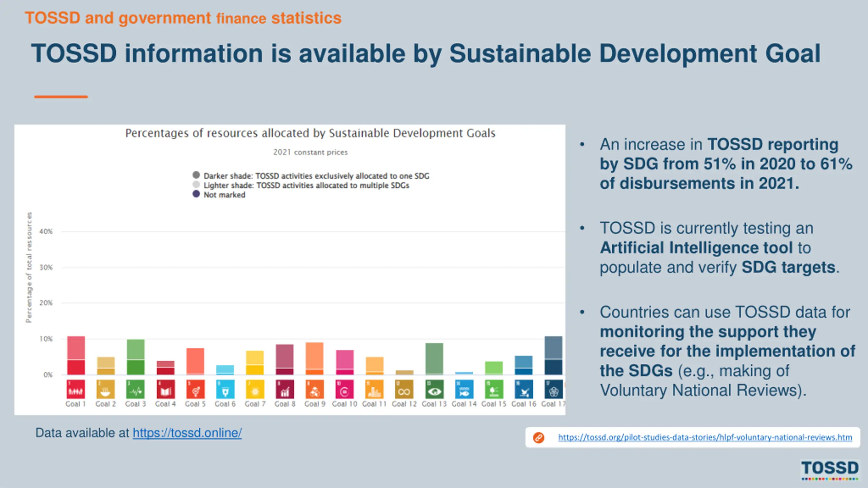Screen dimensions: 868x488
Task: Click the purple Not marked legend dot
Action: pos(196,194)
